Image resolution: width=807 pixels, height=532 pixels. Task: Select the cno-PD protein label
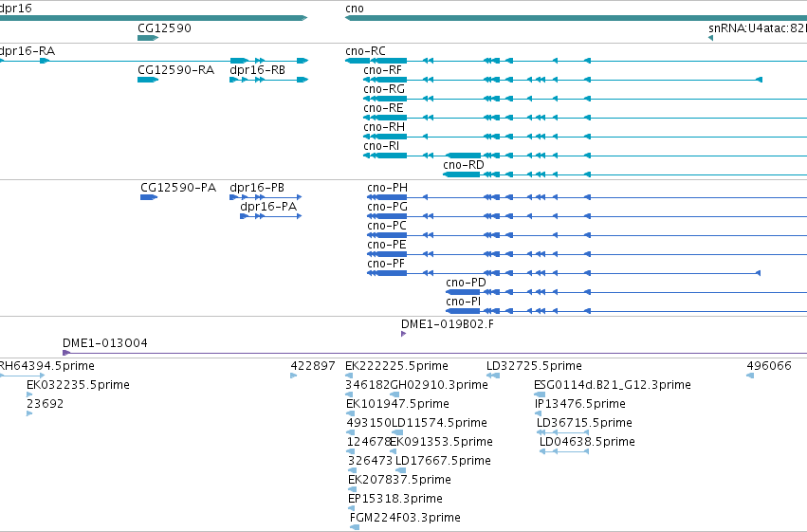tap(466, 283)
